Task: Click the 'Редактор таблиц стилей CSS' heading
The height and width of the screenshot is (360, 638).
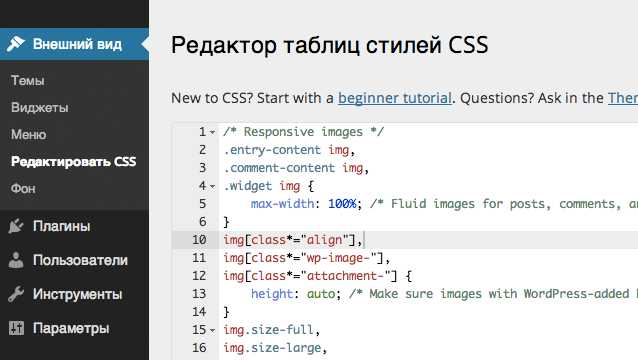Action: pyautogui.click(x=330, y=44)
